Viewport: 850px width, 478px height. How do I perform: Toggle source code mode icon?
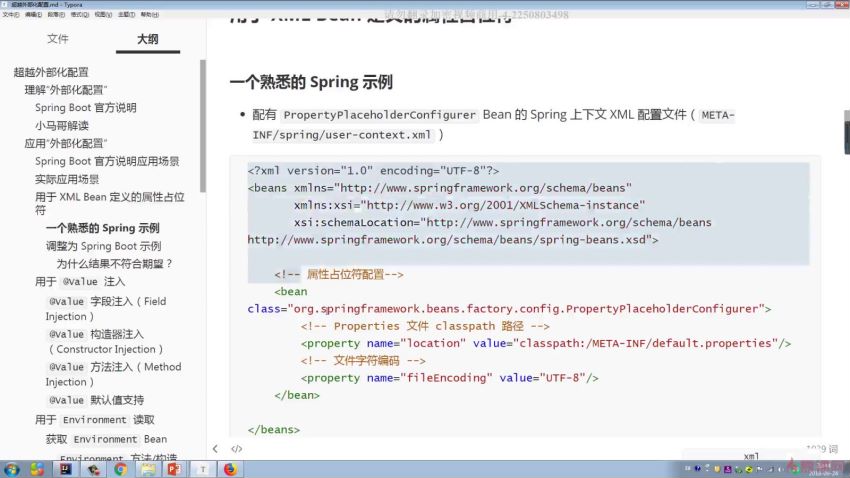pos(237,449)
